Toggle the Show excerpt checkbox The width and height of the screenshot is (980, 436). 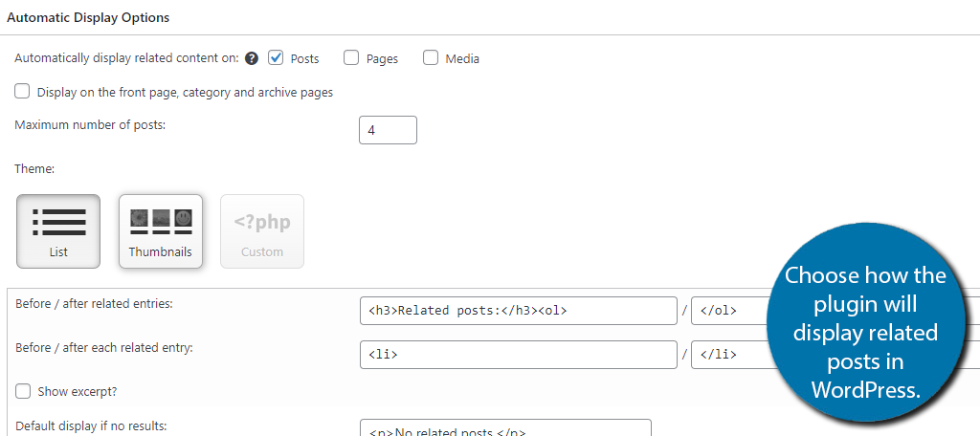pyautogui.click(x=23, y=391)
